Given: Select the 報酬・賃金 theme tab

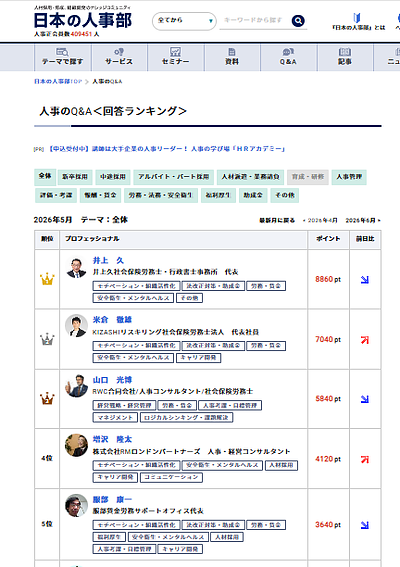Looking at the screenshot, I should [x=100, y=195].
